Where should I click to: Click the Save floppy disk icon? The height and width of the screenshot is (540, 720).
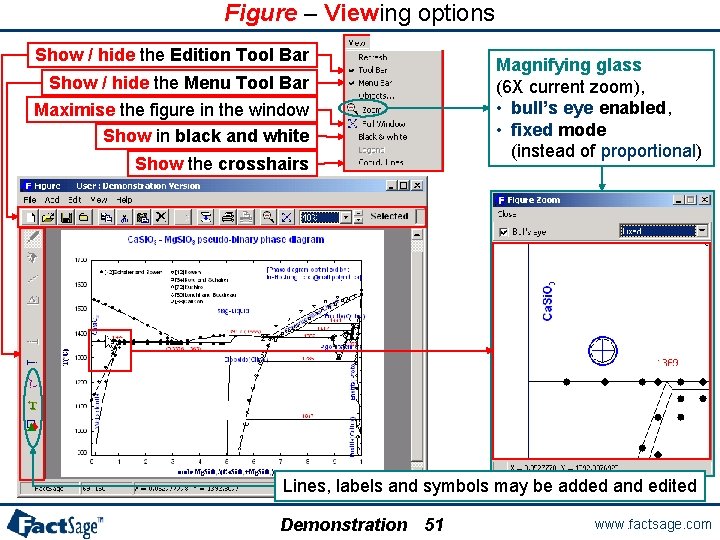(67, 217)
